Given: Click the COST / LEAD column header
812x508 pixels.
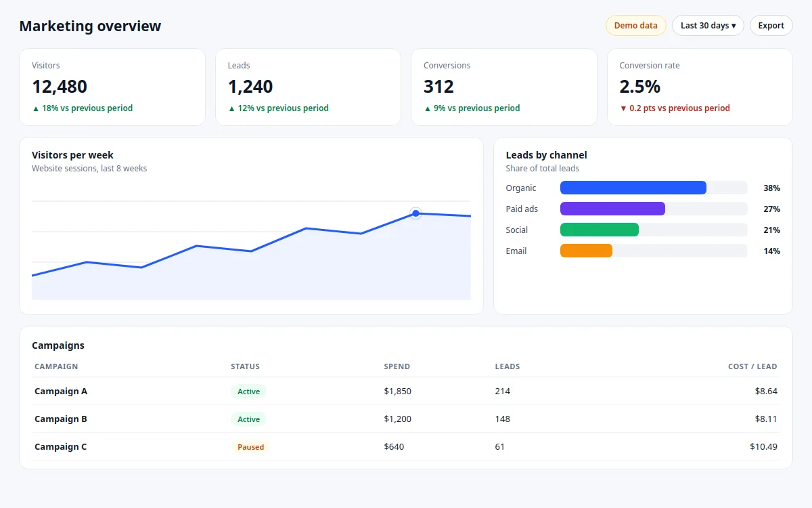Looking at the screenshot, I should point(752,366).
